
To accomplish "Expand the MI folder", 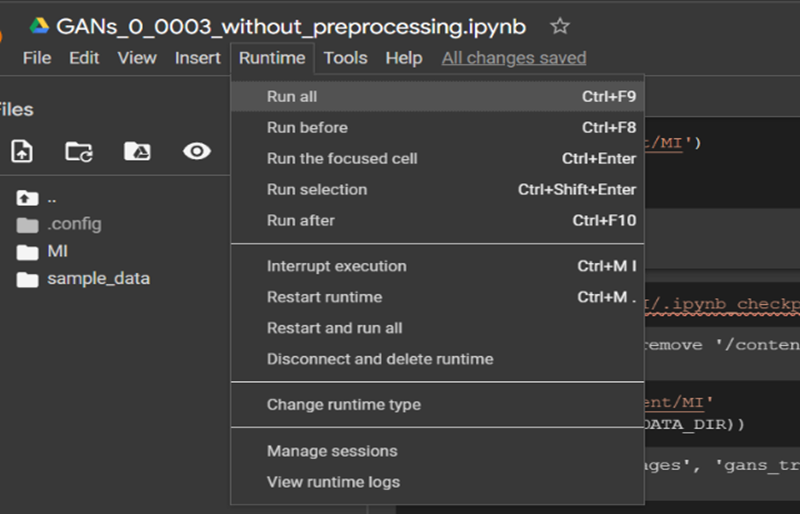I will (57, 251).
